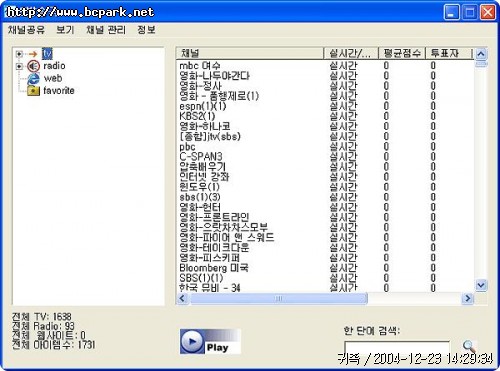Select channel row '영화-파이어 앤 스워드'
500x371 pixels.
325,237
